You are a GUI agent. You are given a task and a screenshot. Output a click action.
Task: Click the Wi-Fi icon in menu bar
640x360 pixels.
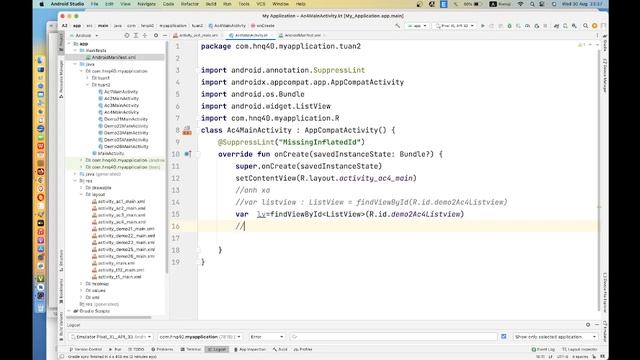(x=520, y=4)
